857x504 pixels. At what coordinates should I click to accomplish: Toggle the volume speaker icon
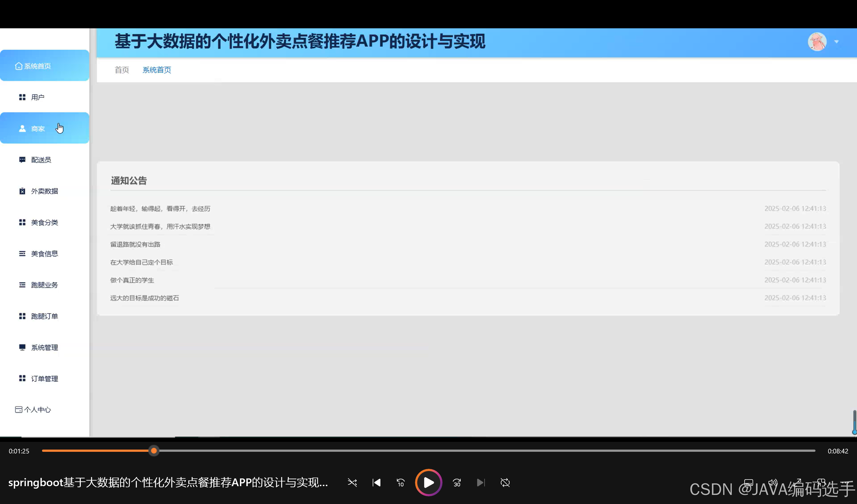tap(773, 482)
